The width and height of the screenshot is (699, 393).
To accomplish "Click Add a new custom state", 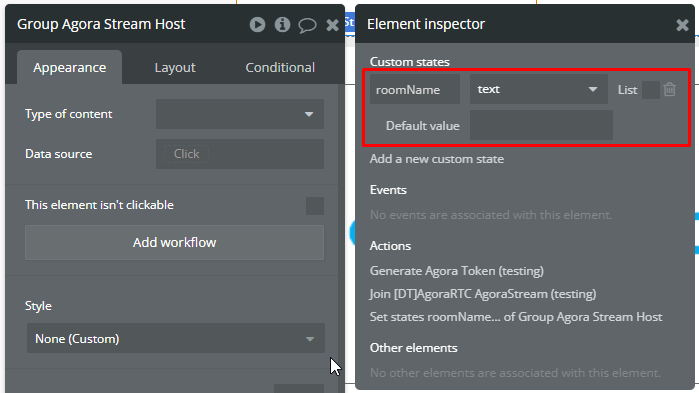I will tap(436, 159).
